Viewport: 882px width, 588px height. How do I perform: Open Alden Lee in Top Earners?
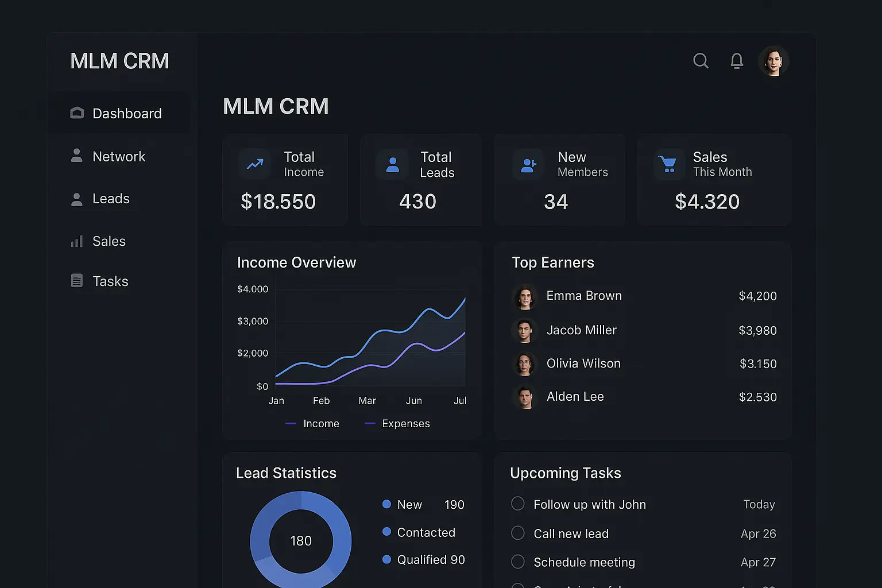tap(644, 397)
